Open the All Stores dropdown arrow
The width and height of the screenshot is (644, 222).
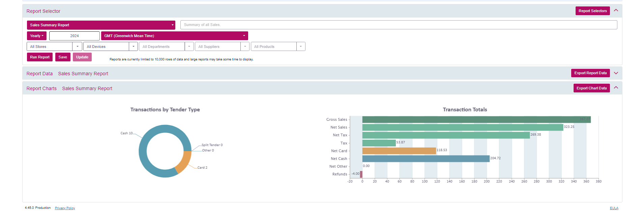(77, 47)
